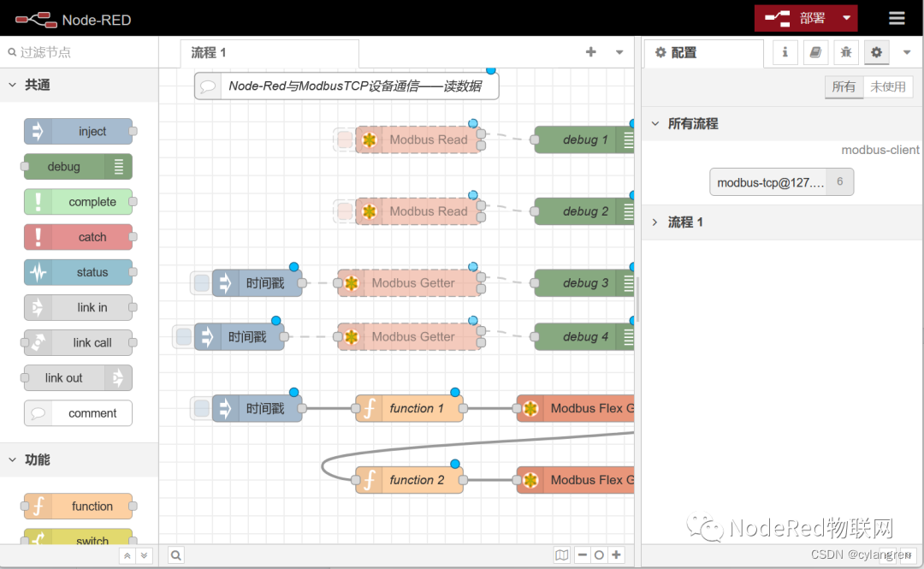
Task: Expand the 流程 1 config section
Action: click(782, 222)
